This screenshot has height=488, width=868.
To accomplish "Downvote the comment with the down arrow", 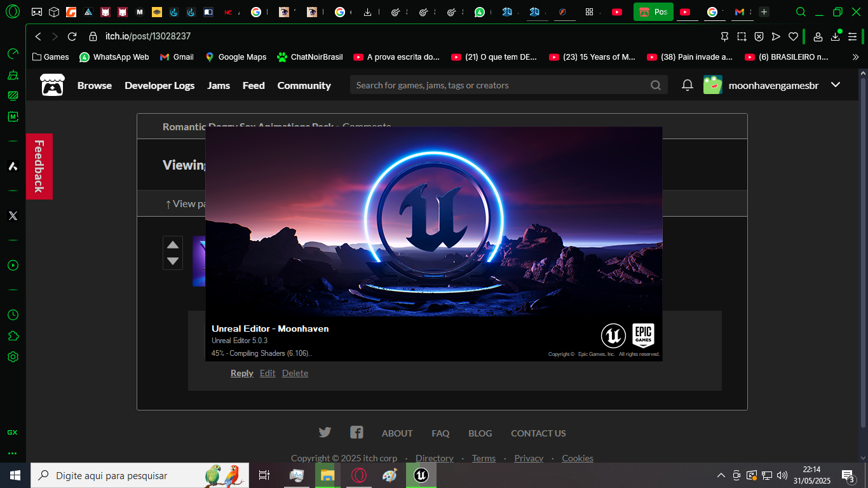I will [x=173, y=261].
